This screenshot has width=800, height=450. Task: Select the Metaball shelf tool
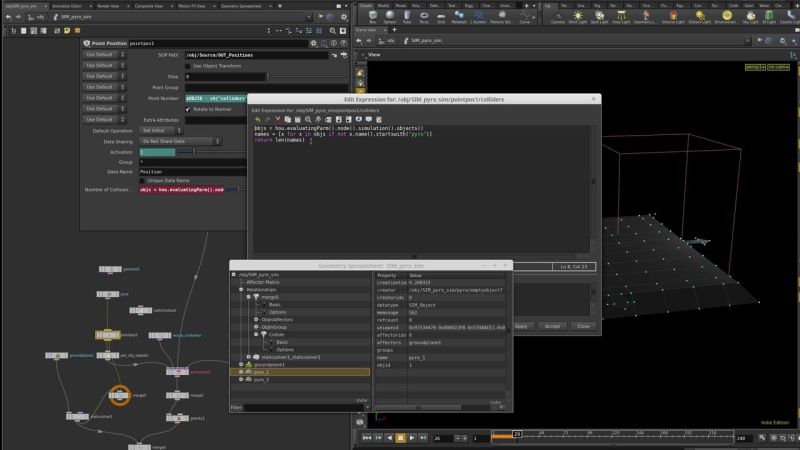point(459,17)
